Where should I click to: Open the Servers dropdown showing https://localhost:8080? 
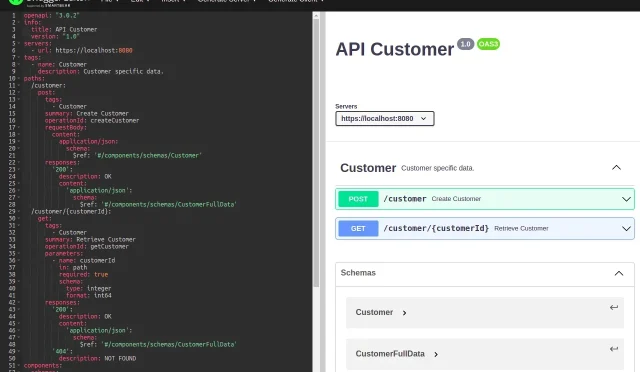click(x=384, y=118)
